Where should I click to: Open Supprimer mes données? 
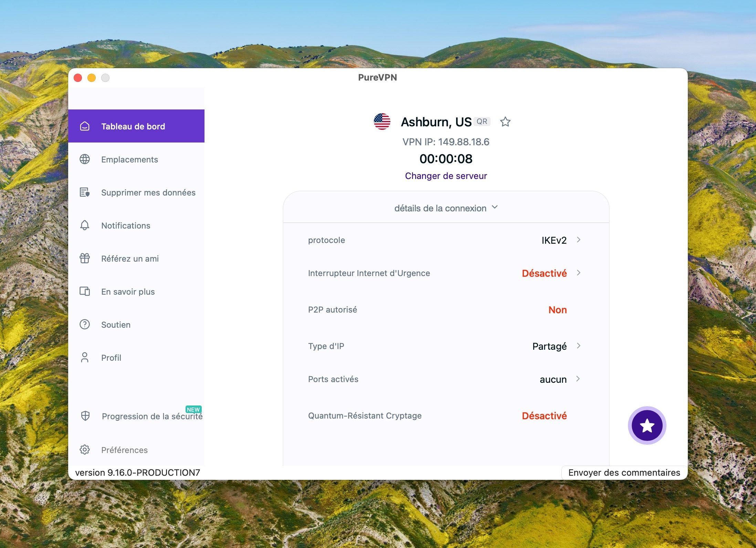136,192
